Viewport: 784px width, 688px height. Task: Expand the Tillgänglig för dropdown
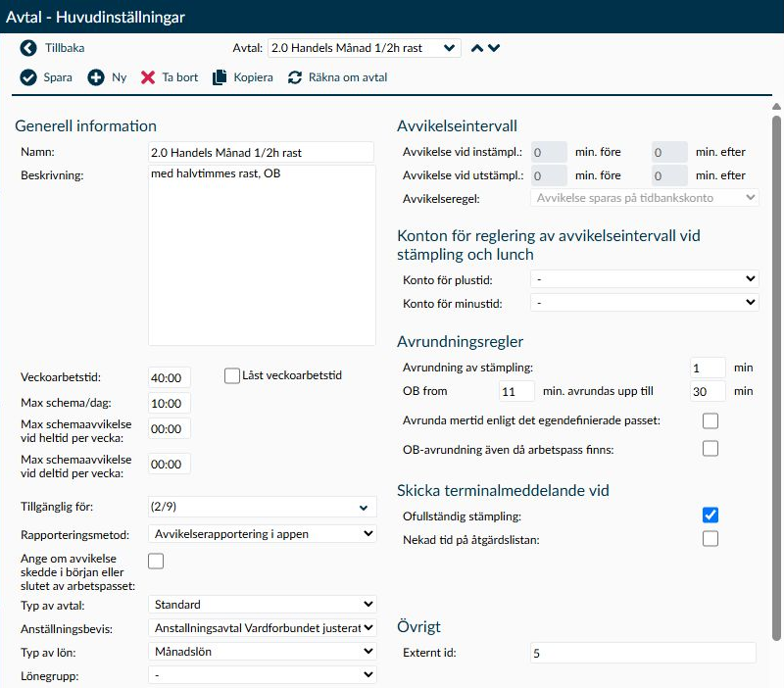263,507
